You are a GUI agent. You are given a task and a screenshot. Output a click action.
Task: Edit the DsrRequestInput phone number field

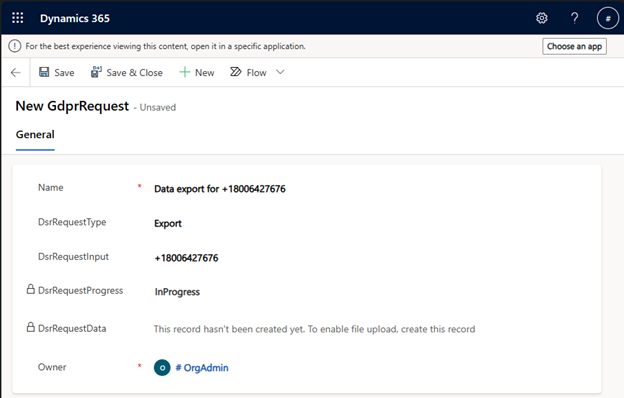click(x=186, y=258)
